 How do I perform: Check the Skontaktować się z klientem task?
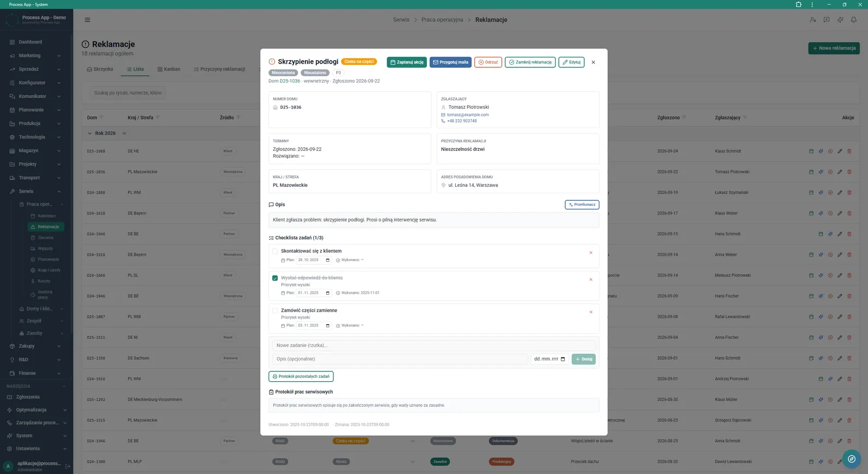tap(275, 251)
